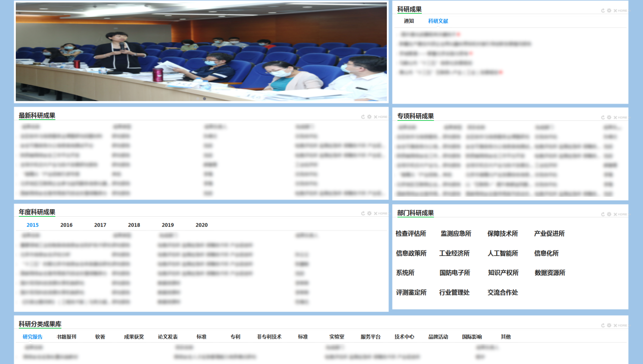Click refresh icon in 年度科研成果 panel
Viewport: 643px width, 364px height.
[363, 214]
